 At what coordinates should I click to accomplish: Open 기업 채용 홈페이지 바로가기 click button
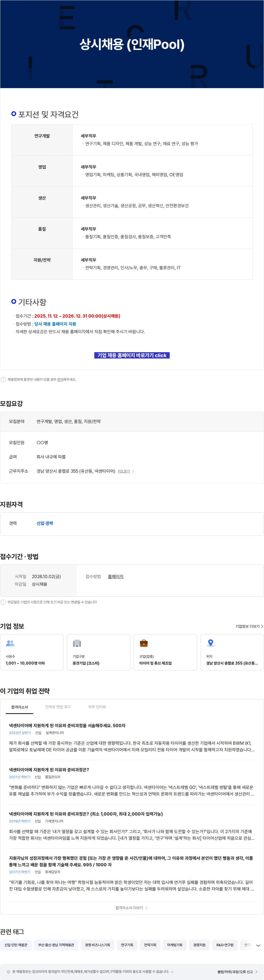pos(132,355)
